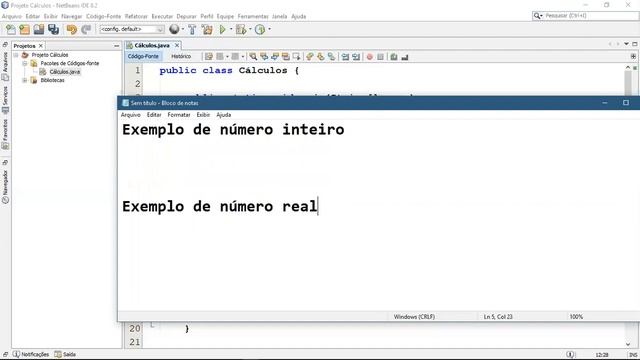The image size is (640, 360).
Task: Switch to the Código-Fonte editor view
Action: click(x=143, y=56)
